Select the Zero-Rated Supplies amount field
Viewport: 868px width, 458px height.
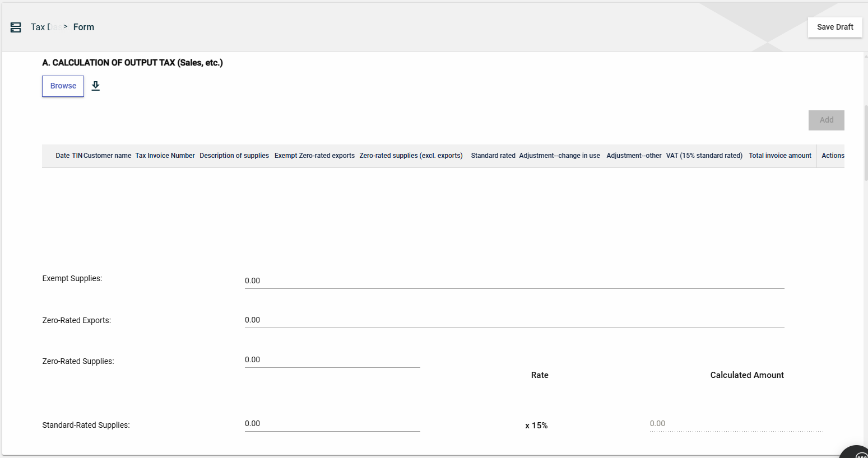(332, 359)
